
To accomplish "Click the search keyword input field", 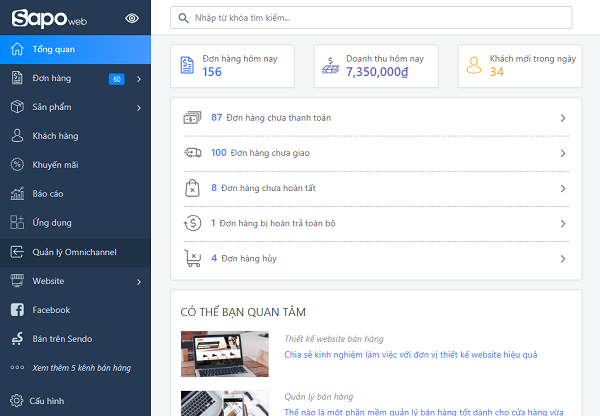I will click(x=371, y=18).
